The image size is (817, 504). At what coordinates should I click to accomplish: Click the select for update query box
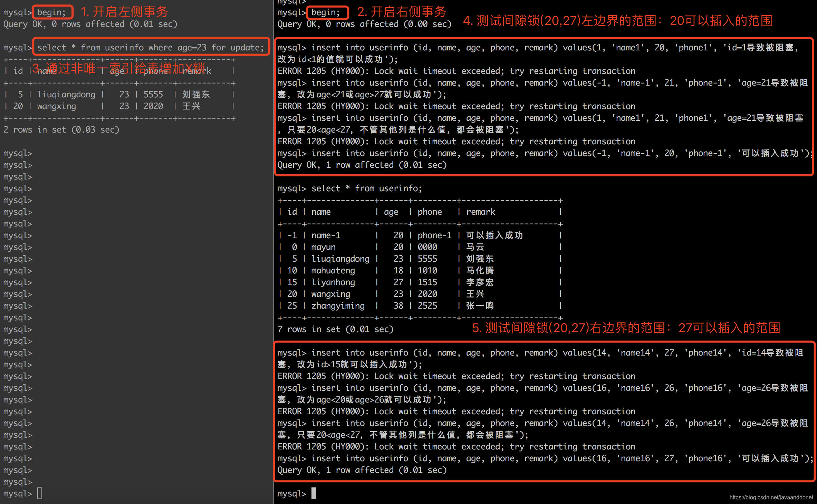coord(151,47)
